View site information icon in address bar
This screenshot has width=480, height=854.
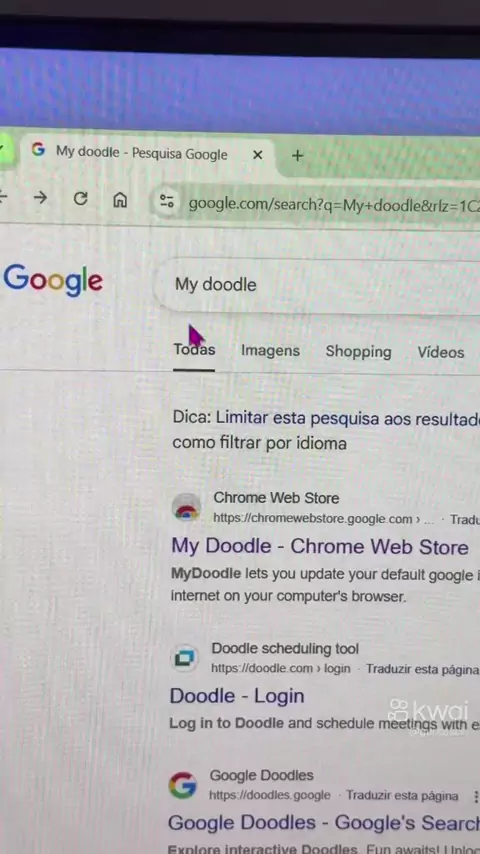167,202
